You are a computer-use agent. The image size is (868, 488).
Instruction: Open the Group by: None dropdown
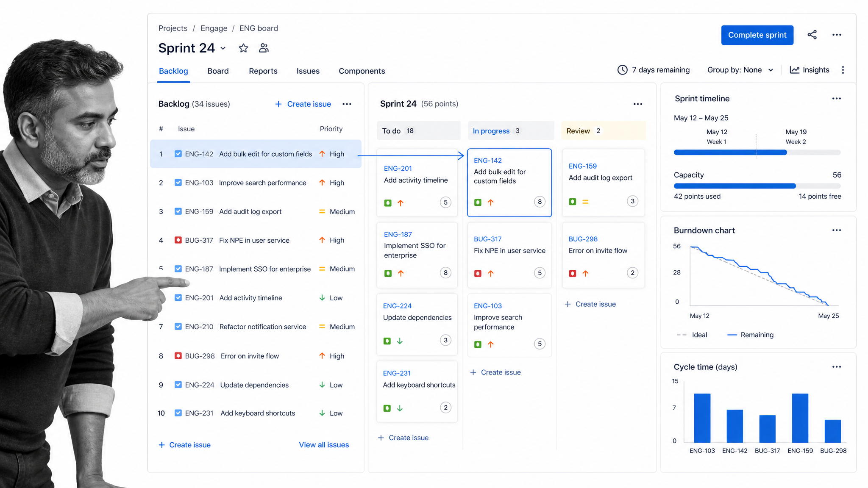[x=740, y=70]
